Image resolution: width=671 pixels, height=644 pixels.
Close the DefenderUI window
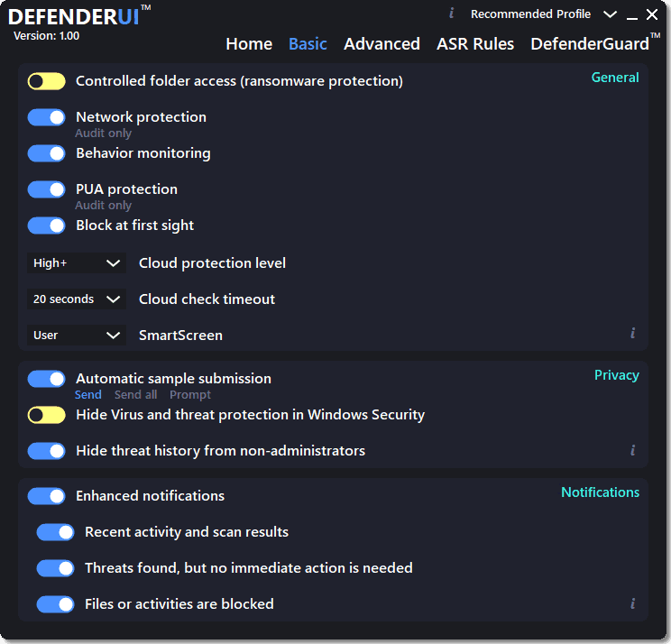(652, 14)
